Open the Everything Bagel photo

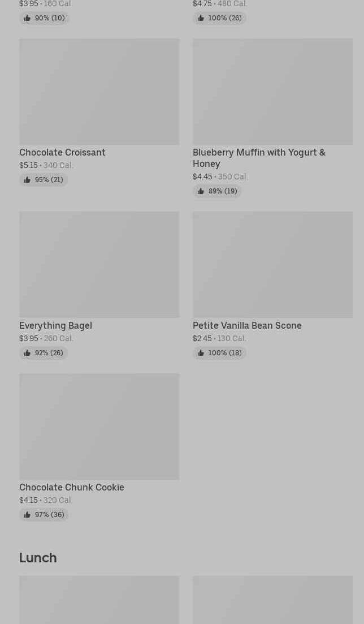(x=99, y=265)
